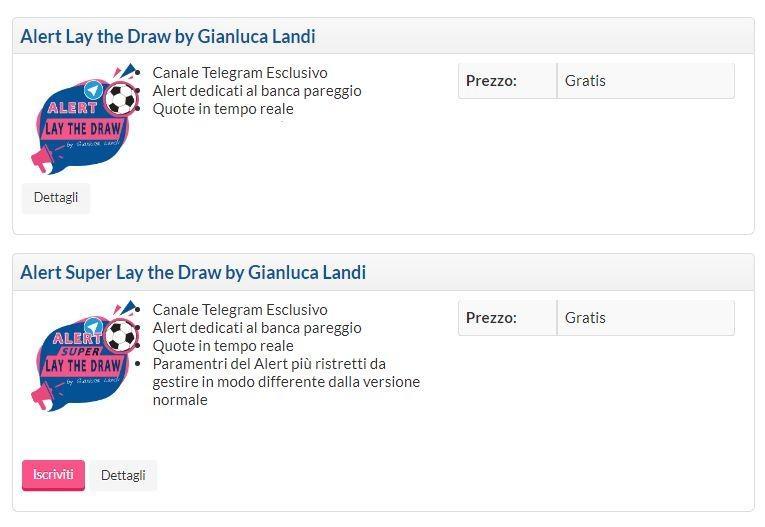Click 'Quote in tempo reale' in the Super card

(223, 345)
